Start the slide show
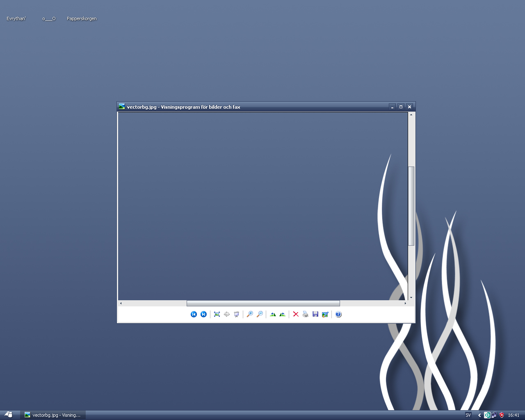The image size is (525, 420). click(237, 314)
